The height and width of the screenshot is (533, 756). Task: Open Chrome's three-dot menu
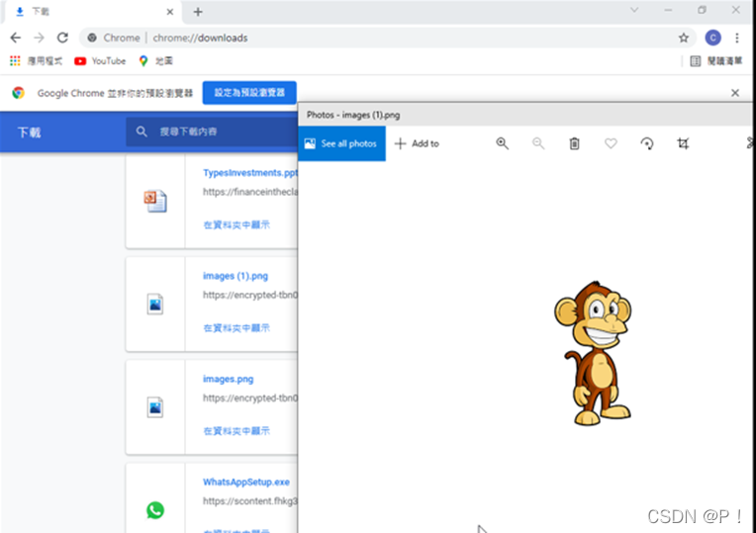click(737, 38)
